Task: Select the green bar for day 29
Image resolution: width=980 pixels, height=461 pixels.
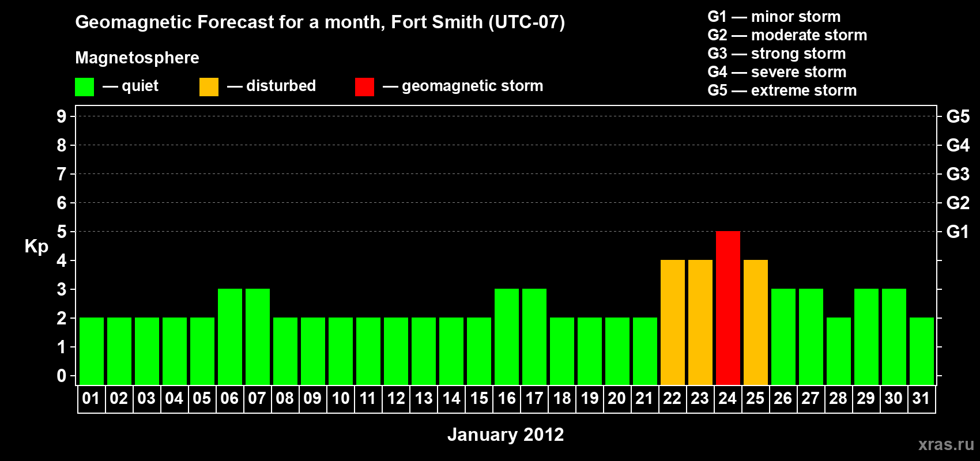Action: coord(866,337)
